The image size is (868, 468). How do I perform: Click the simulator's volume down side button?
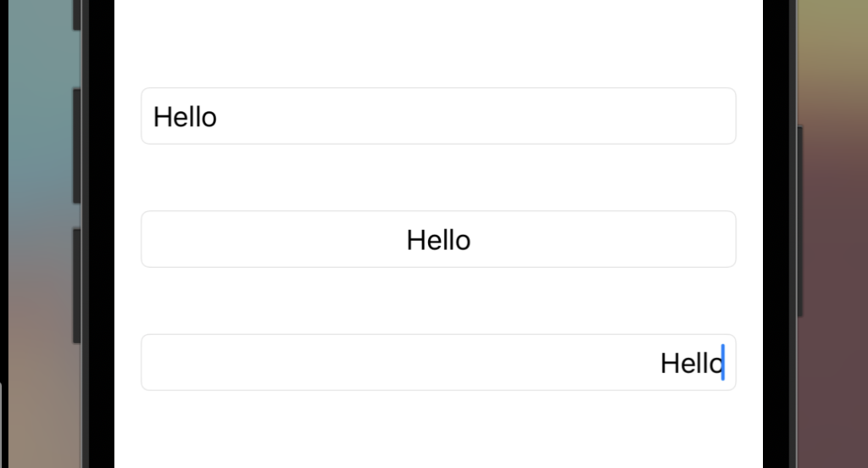(x=77, y=286)
